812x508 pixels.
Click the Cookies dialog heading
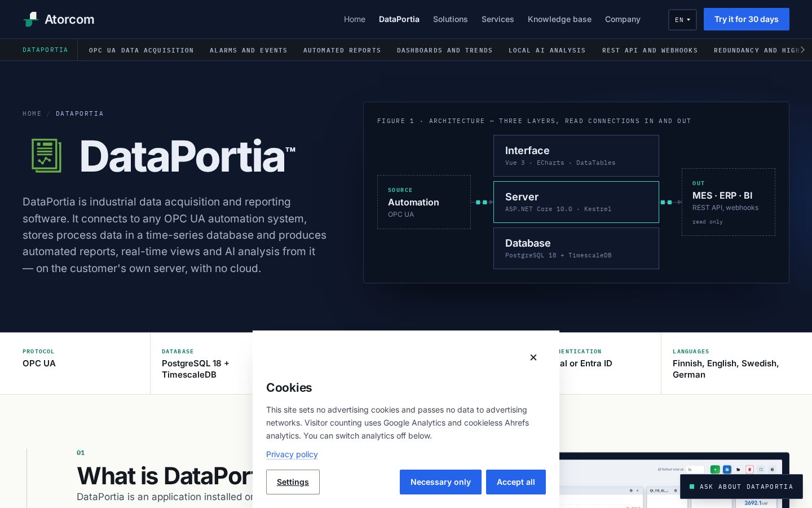point(289,388)
